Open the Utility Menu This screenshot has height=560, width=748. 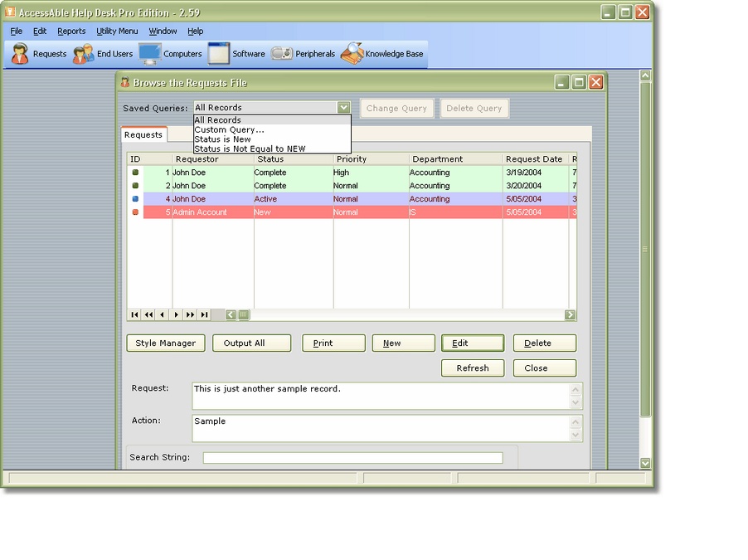[117, 31]
